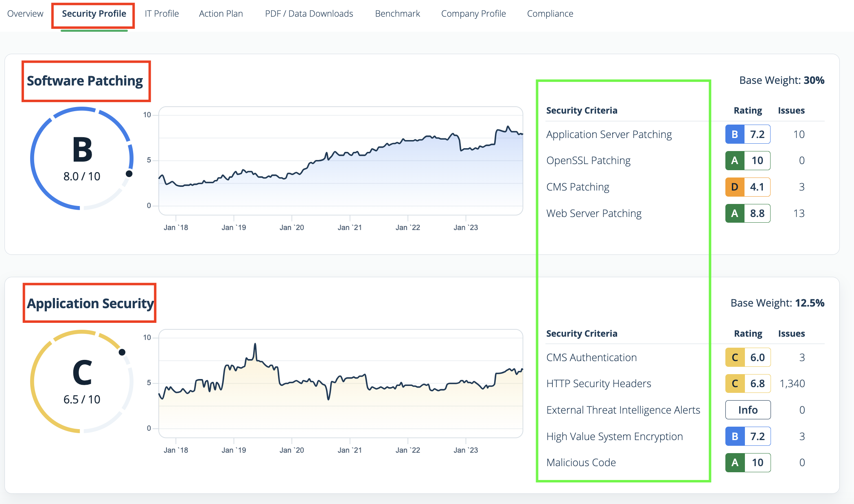Click the B 7.2 Application Server badge
The height and width of the screenshot is (504, 854).
(748, 134)
